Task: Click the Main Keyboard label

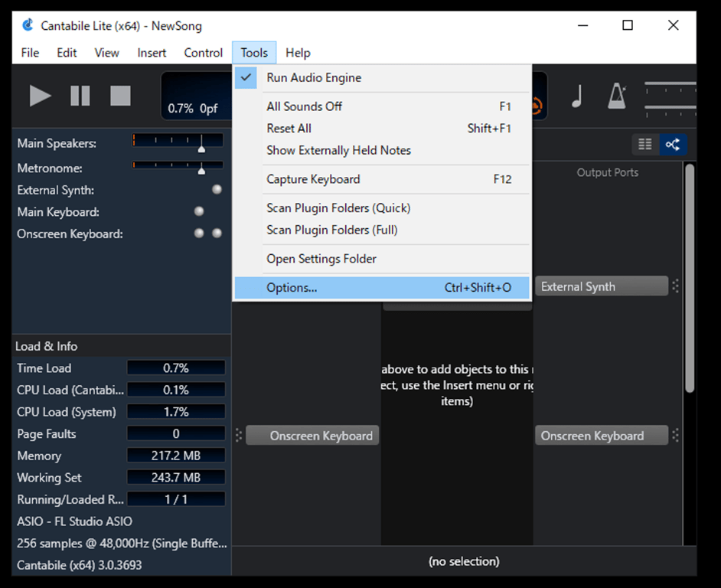Action: tap(58, 211)
